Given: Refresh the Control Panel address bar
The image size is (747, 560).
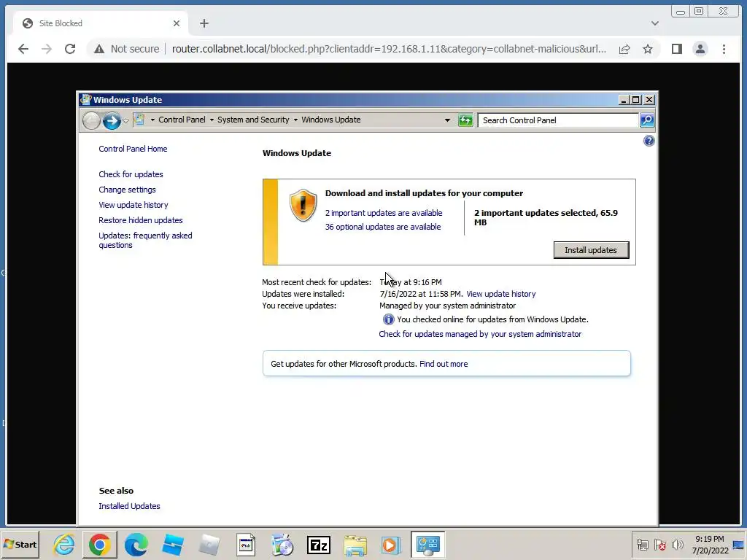Looking at the screenshot, I should (x=465, y=120).
